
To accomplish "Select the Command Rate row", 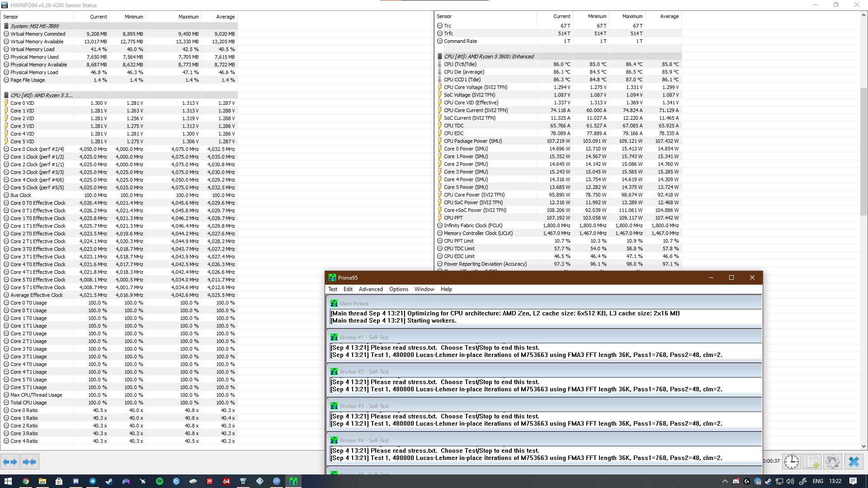I will click(558, 41).
